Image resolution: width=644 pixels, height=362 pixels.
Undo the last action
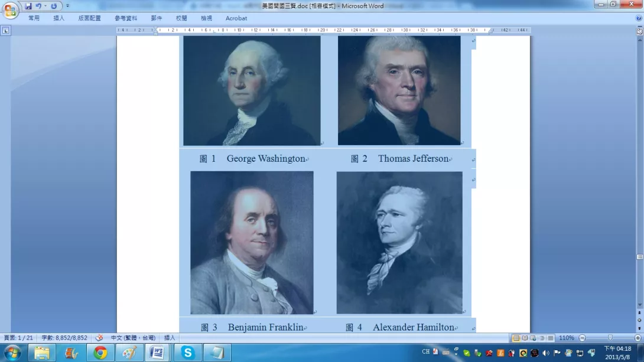tap(38, 6)
